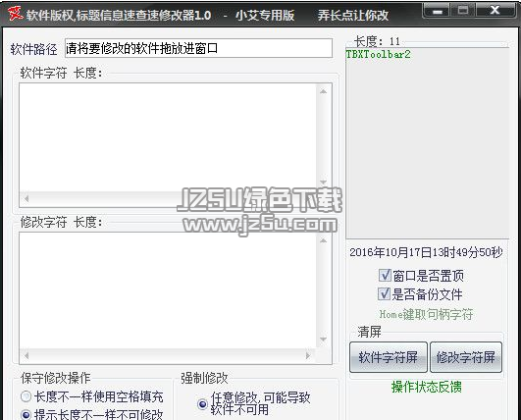Click up arrow of 修改字符 vertical scrollbar
Viewport: 521px width, 420px height.
point(324,240)
